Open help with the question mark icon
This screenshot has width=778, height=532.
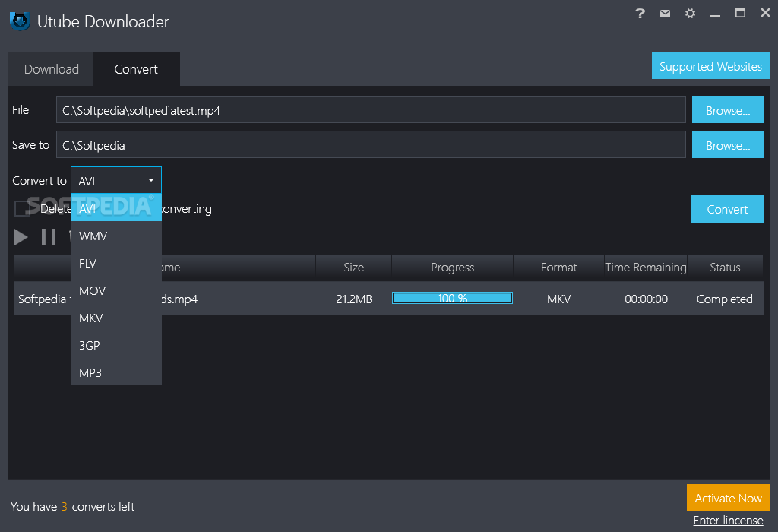tap(640, 14)
